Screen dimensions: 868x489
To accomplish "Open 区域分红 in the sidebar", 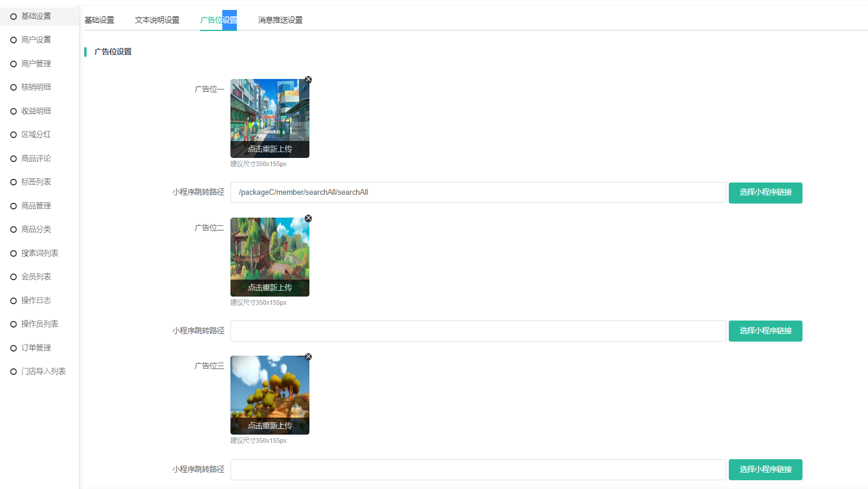I will tap(36, 135).
